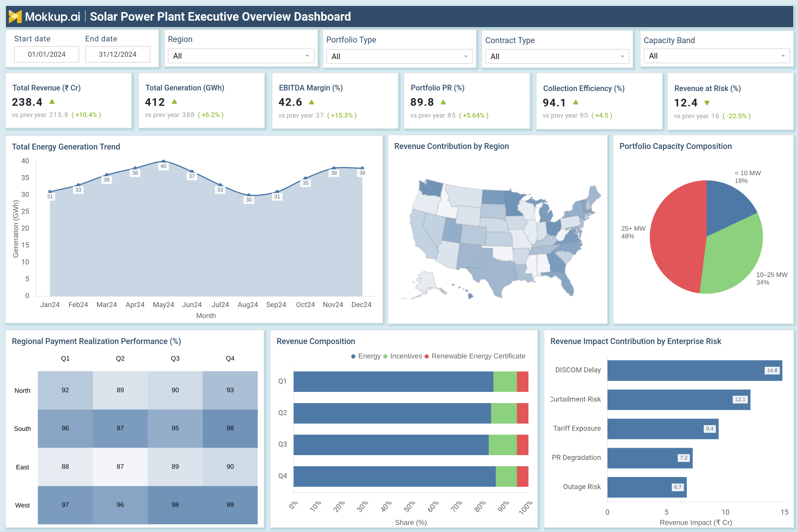
Task: Click the Portfolio PR up-arrow indicator
Action: pos(443,102)
